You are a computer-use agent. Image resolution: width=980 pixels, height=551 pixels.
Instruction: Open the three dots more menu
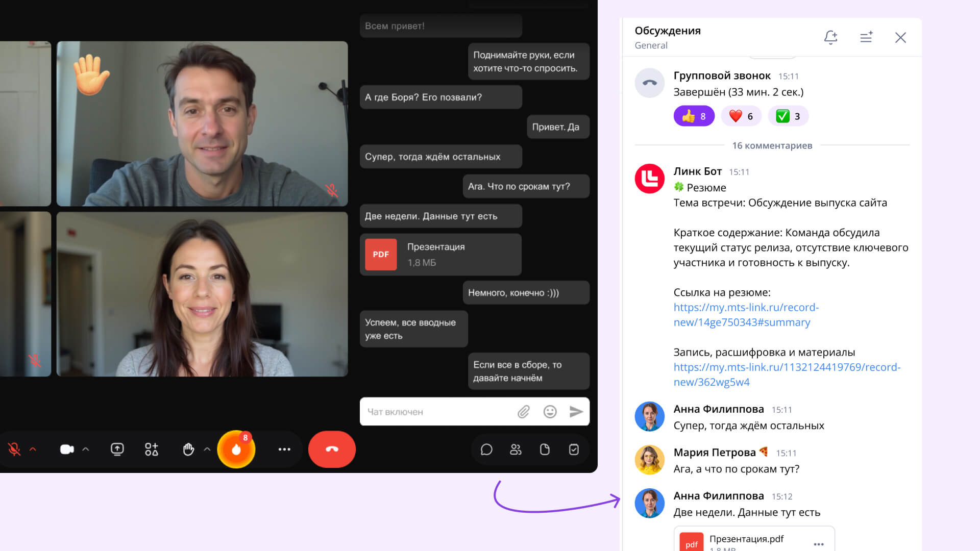(284, 449)
